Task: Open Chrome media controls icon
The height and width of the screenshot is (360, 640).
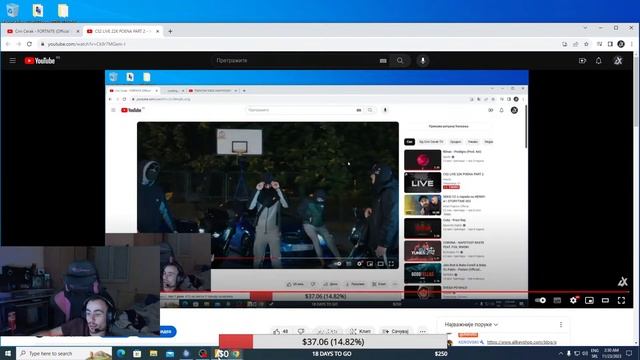Action: tap(600, 44)
